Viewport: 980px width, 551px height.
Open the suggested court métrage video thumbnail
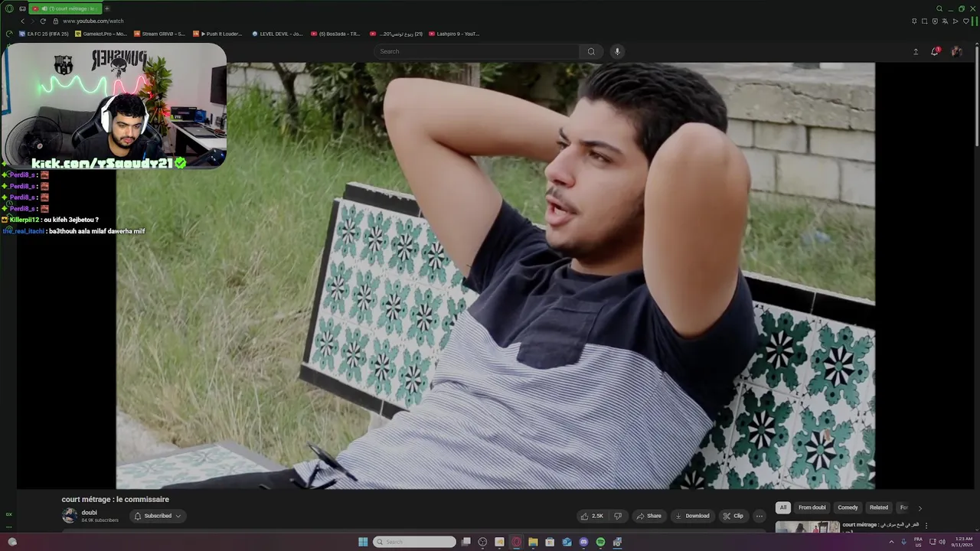pyautogui.click(x=807, y=527)
